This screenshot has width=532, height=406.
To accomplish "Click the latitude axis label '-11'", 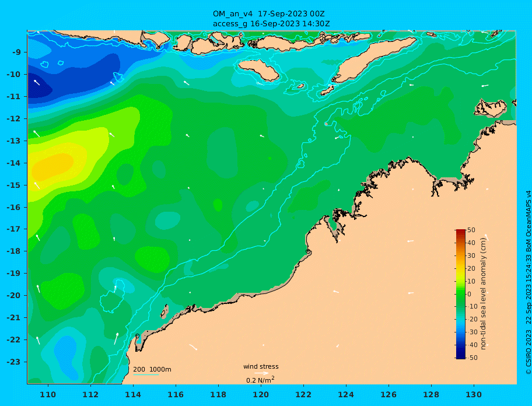I will pos(14,97).
